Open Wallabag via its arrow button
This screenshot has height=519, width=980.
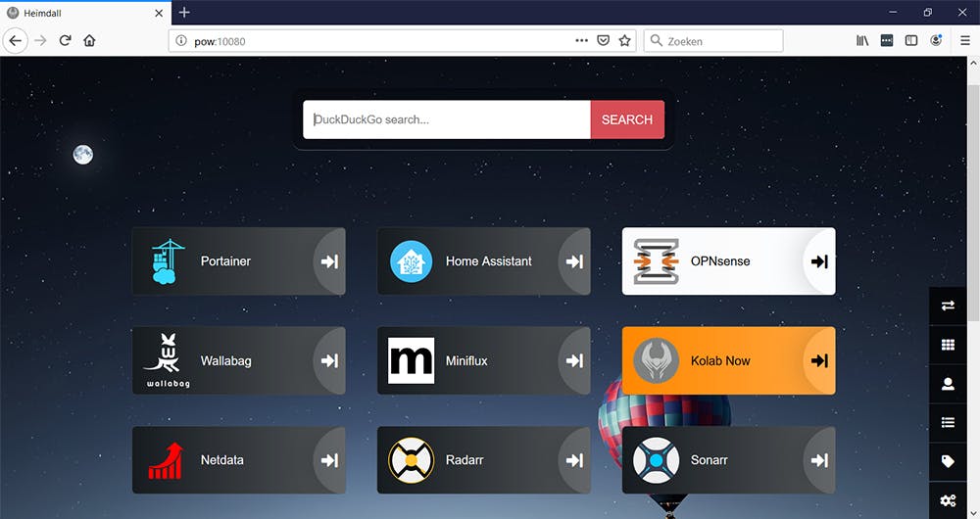(x=329, y=360)
